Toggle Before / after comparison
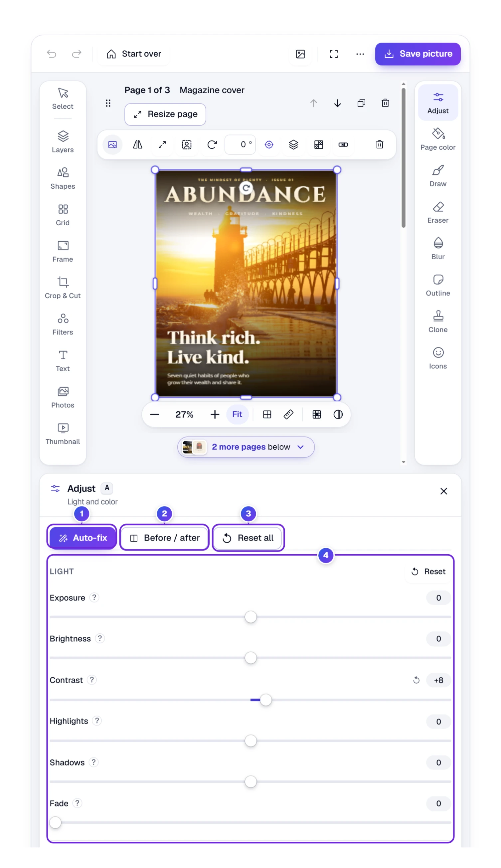 (x=164, y=538)
